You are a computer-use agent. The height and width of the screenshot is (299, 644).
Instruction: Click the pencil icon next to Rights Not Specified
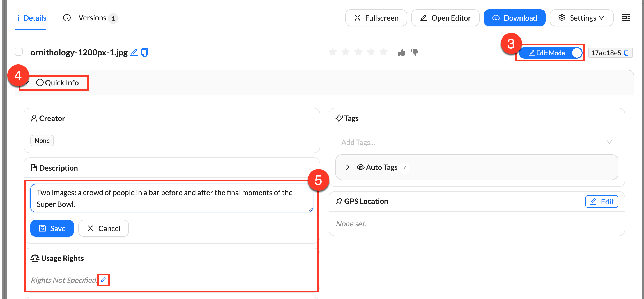[103, 280]
